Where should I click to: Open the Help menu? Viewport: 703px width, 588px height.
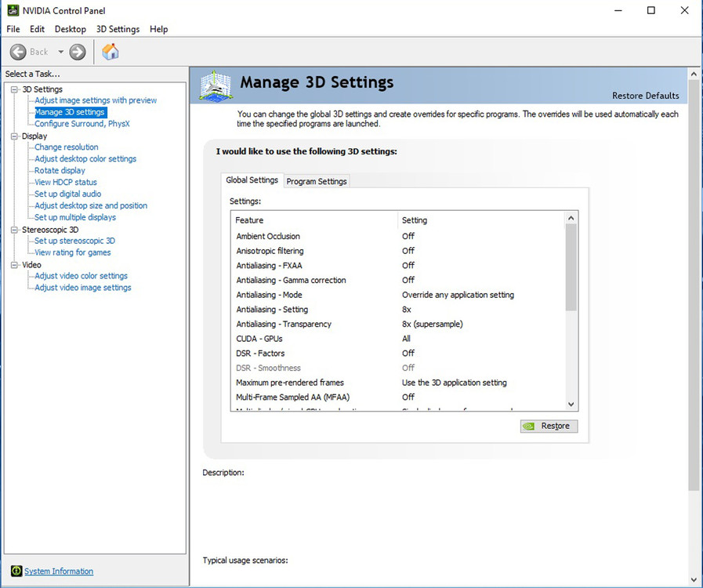[x=159, y=29]
